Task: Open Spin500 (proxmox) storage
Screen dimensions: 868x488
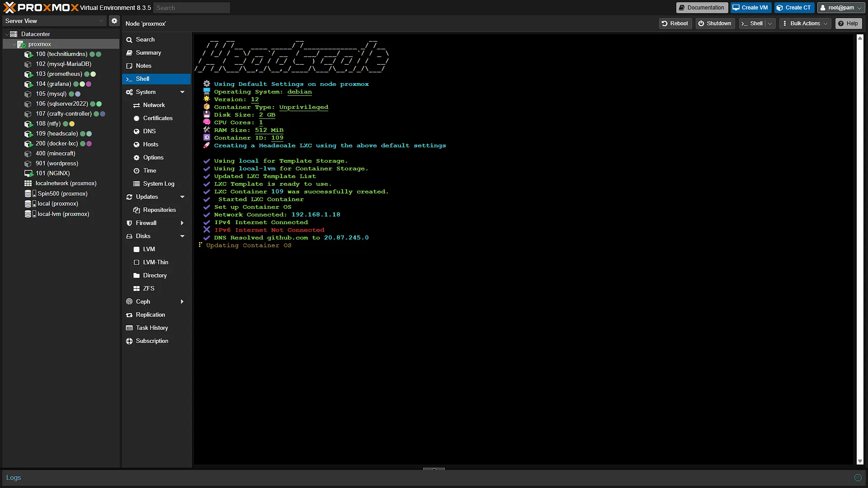Action: pyautogui.click(x=62, y=194)
